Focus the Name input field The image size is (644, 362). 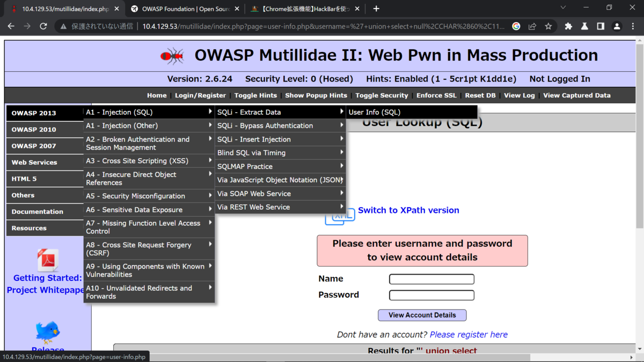(x=431, y=279)
